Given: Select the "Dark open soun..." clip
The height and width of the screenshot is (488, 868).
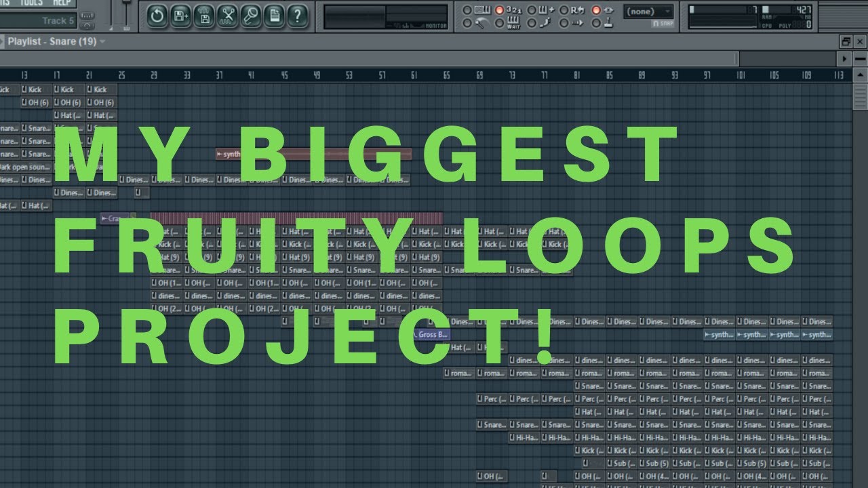Looking at the screenshot, I should pyautogui.click(x=24, y=167).
